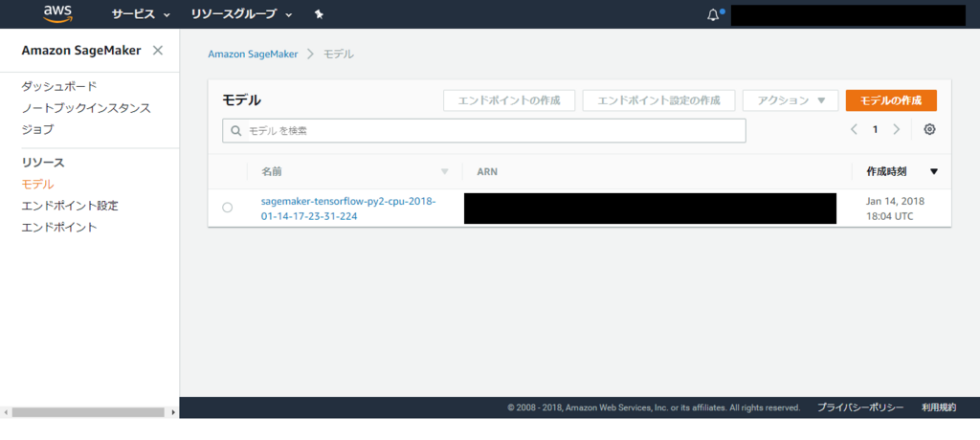Click the AWS logo home icon
The width and height of the screenshot is (980, 440).
tap(57, 13)
